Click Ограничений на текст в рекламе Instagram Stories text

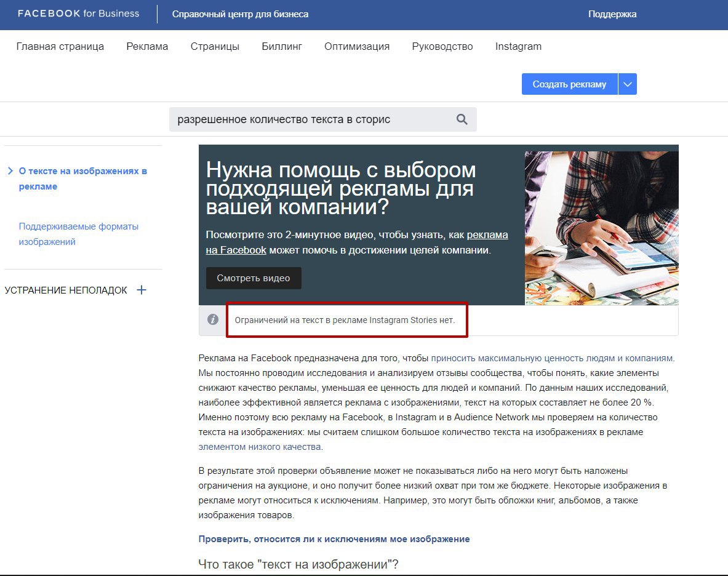pos(345,320)
